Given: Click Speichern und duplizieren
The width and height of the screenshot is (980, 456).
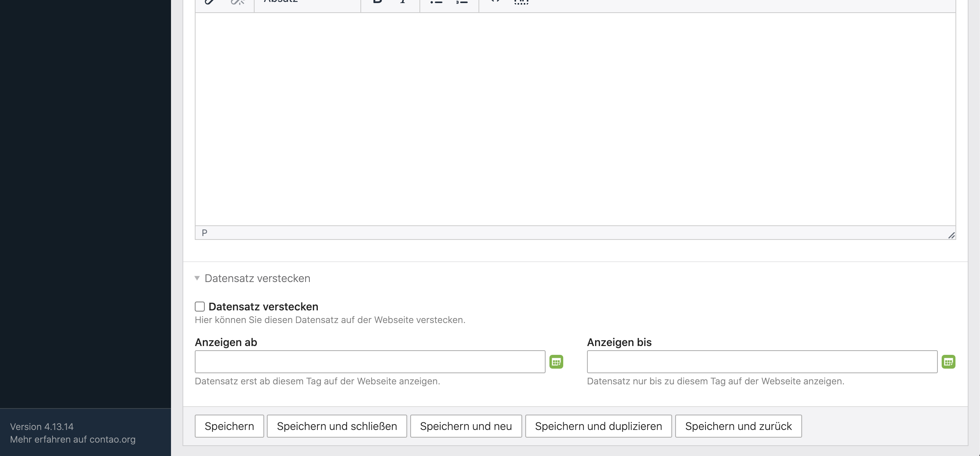Looking at the screenshot, I should pos(598,426).
